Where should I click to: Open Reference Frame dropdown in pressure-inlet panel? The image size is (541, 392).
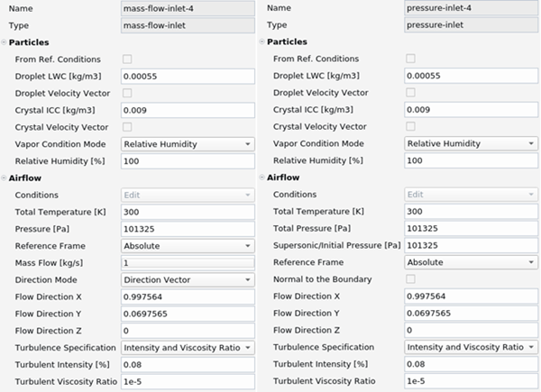tap(471, 262)
